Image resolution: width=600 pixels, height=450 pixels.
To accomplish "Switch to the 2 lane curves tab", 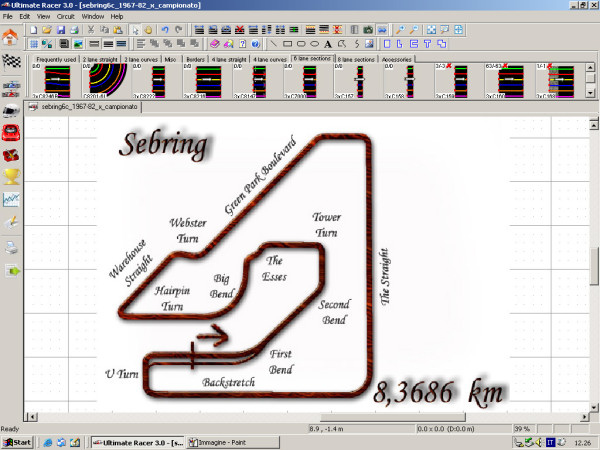I will [139, 59].
